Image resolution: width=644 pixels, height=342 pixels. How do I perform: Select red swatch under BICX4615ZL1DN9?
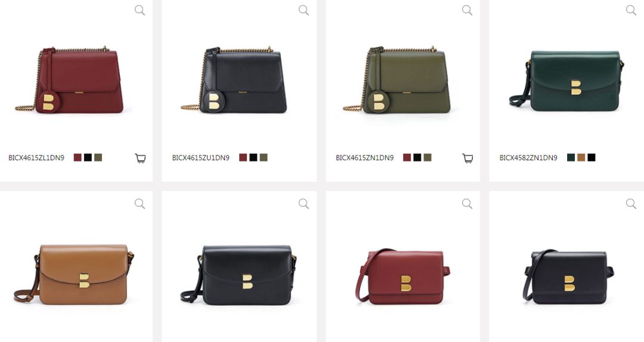78,158
